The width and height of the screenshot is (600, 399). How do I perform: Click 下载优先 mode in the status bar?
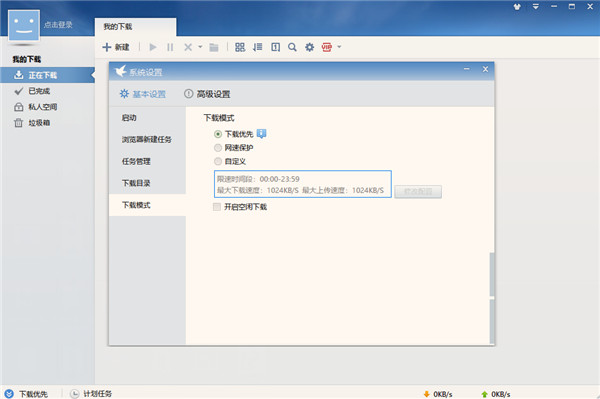pos(34,394)
